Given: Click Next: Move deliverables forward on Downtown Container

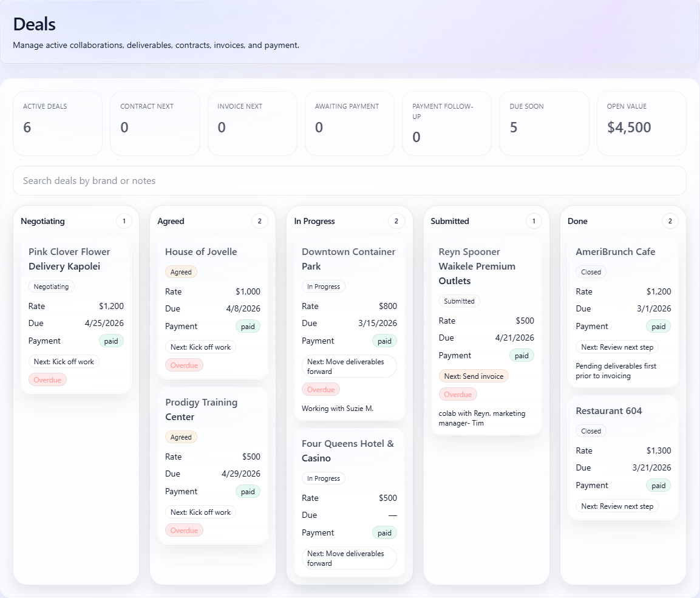Looking at the screenshot, I should click(x=349, y=366).
